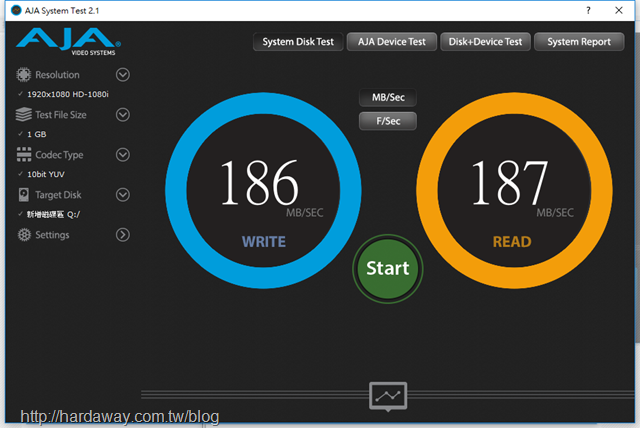The width and height of the screenshot is (640, 428).
Task: Select F/Sec units
Action: pyautogui.click(x=388, y=121)
